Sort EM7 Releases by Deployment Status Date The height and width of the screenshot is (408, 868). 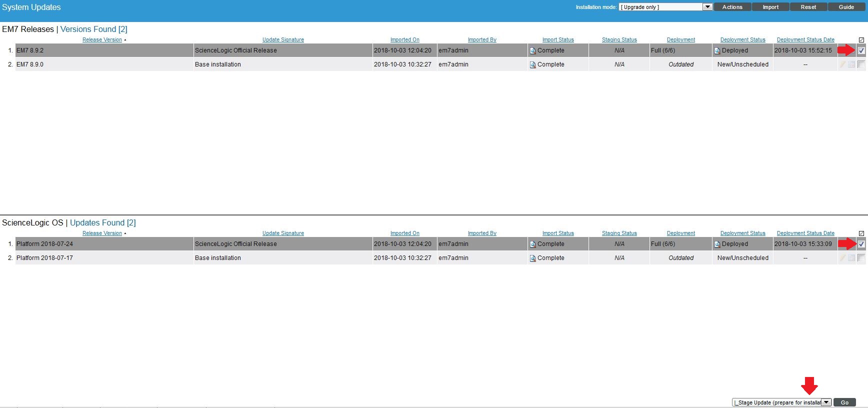pyautogui.click(x=805, y=40)
